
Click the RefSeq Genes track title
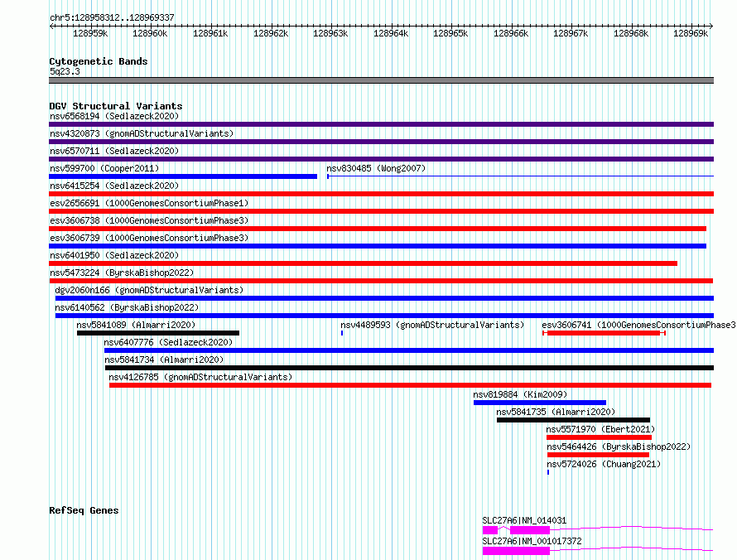coord(84,510)
